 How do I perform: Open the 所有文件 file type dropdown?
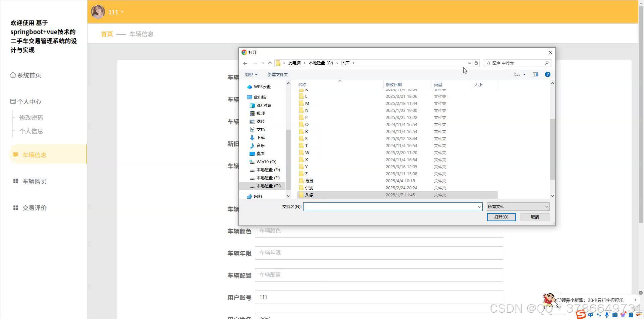(518, 206)
